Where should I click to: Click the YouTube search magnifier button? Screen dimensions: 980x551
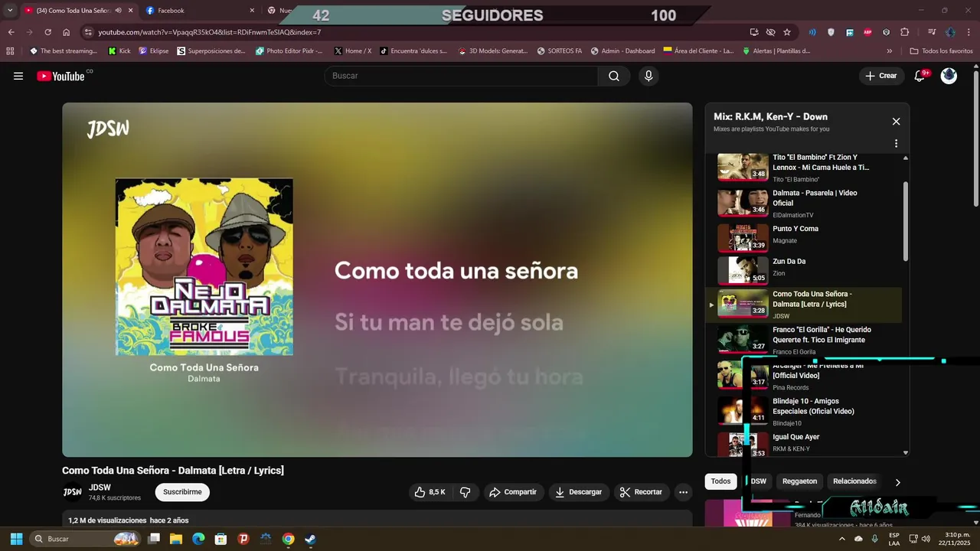click(614, 76)
